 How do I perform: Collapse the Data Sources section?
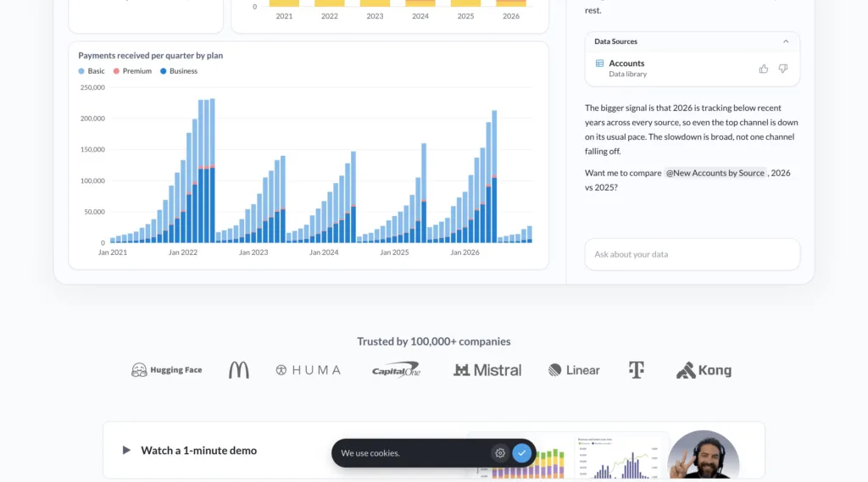click(786, 42)
